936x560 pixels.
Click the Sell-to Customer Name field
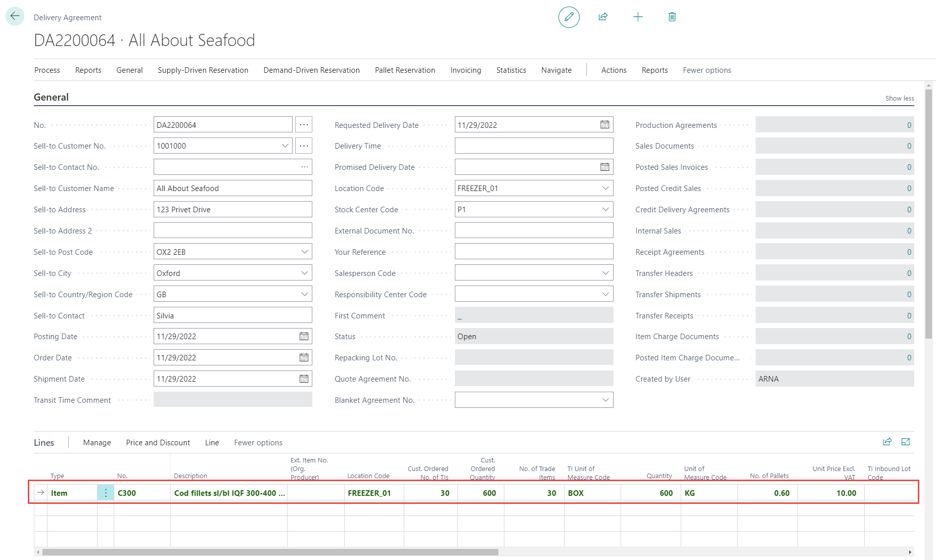(x=232, y=188)
